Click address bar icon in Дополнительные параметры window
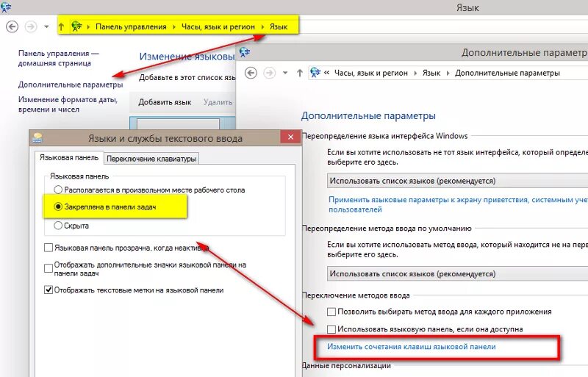Image resolution: width=588 pixels, height=377 pixels. (315, 73)
